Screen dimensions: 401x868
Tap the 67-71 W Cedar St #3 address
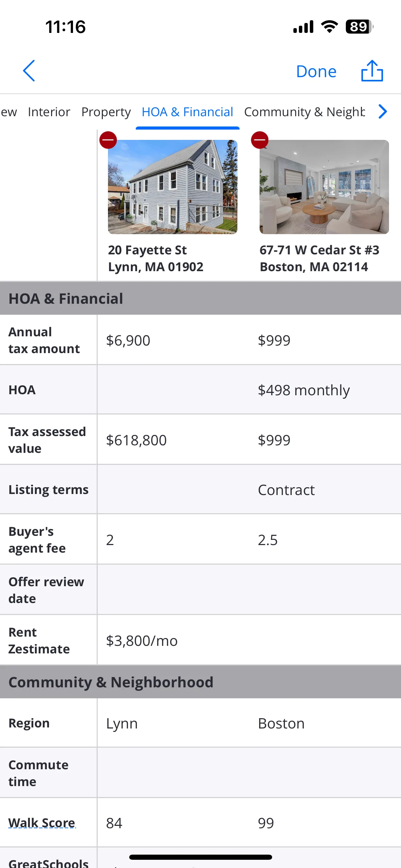click(319, 258)
